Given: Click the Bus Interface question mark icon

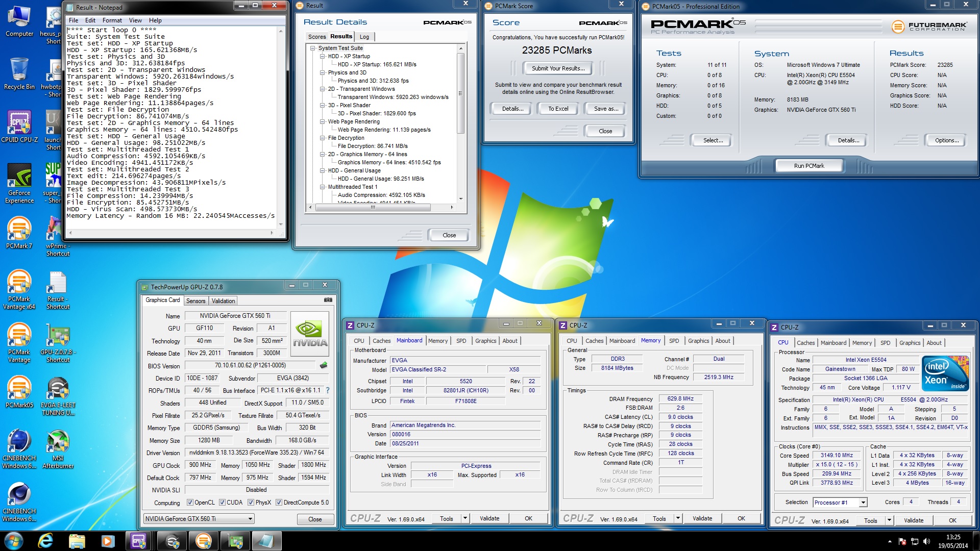Looking at the screenshot, I should [x=328, y=390].
